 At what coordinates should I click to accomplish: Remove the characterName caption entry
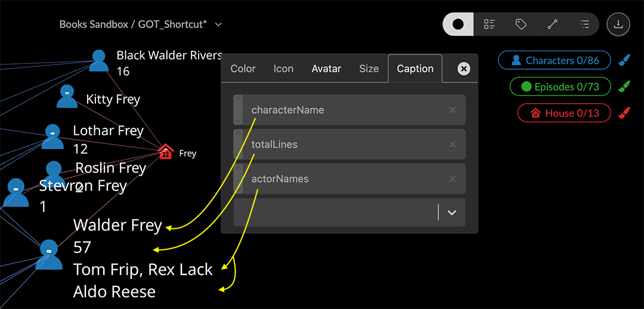453,110
